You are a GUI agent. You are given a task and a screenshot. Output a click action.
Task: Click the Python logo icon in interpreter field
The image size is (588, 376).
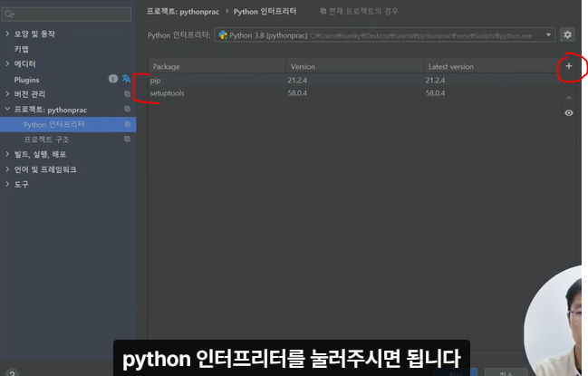[x=223, y=35]
